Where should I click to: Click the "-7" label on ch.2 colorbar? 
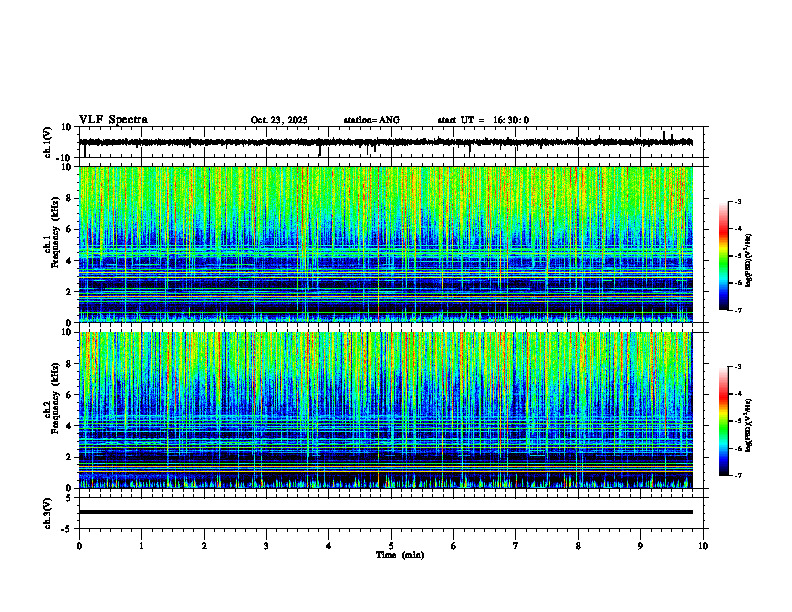pyautogui.click(x=737, y=476)
